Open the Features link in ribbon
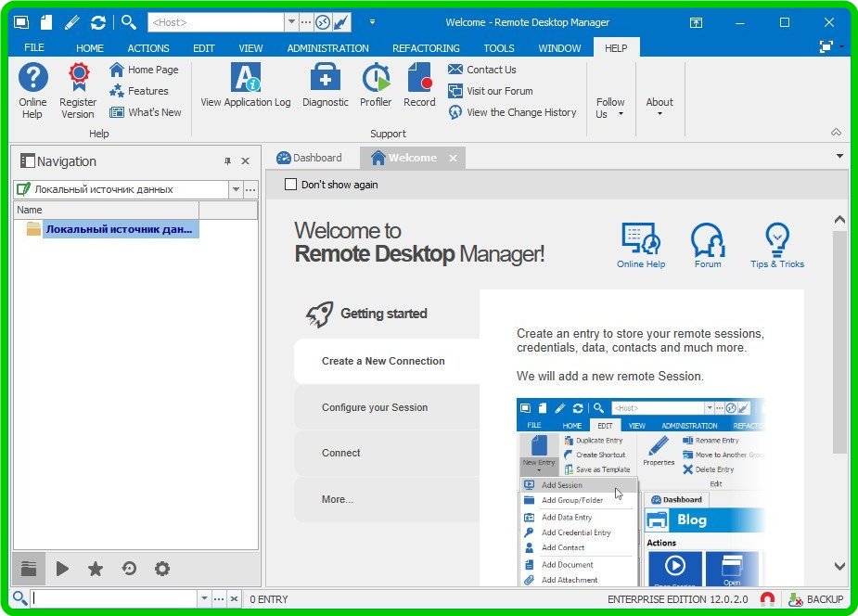Screen dimensions: 858x616 [x=138, y=91]
